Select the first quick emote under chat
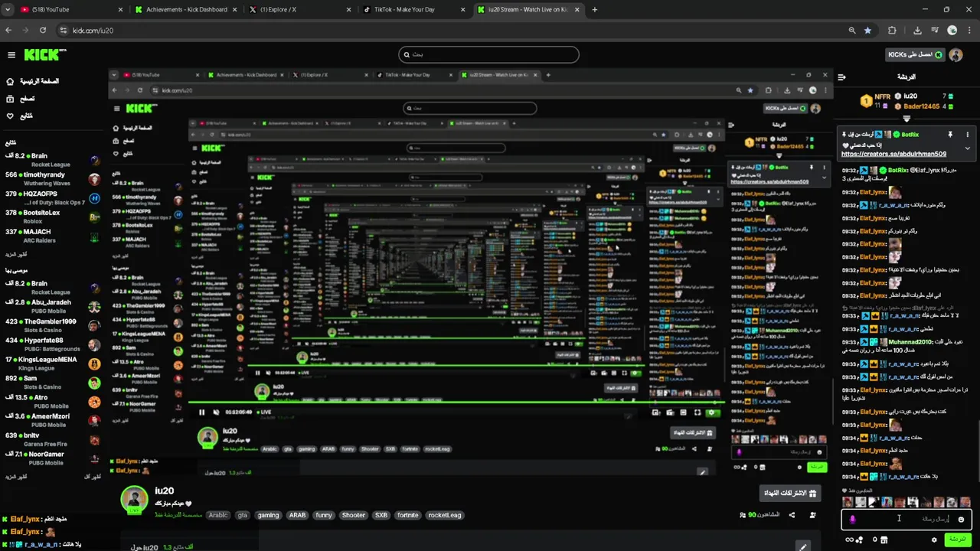This screenshot has height=551, width=980. click(848, 502)
